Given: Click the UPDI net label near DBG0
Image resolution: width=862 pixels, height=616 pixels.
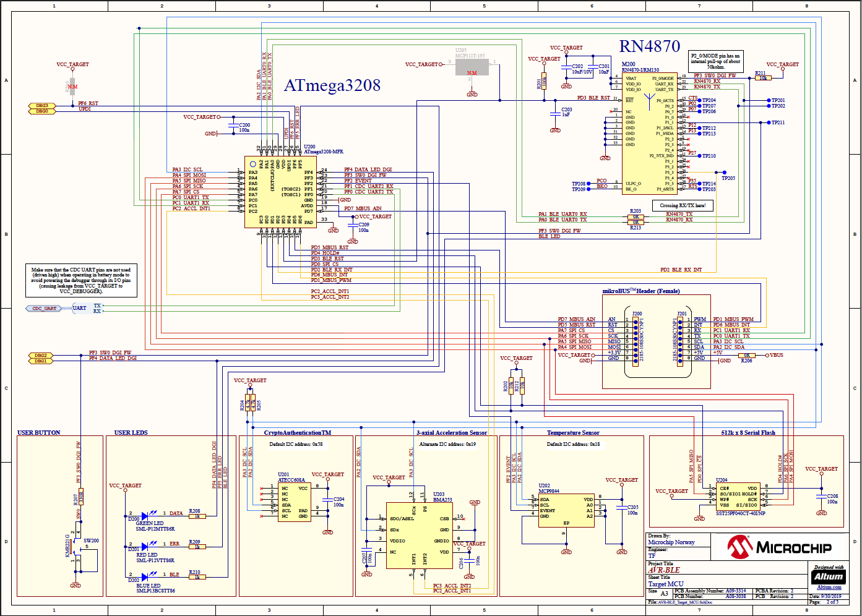Looking at the screenshot, I should (85, 109).
